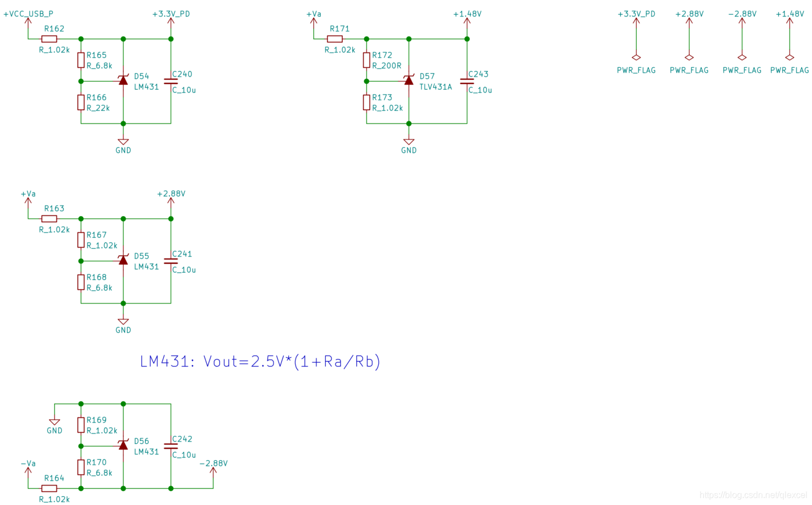Select the PWR_FLAG symbol under +2.88V
Screen dimensions: 812x505
pos(689,57)
